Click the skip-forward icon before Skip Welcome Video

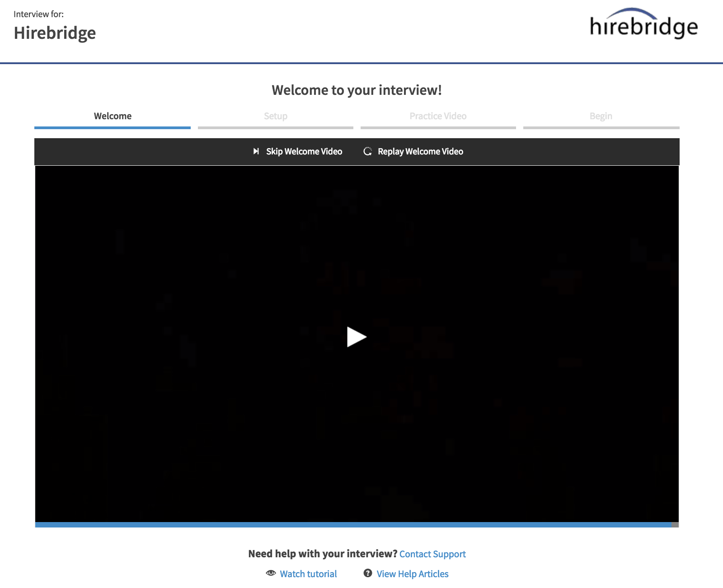(x=257, y=151)
